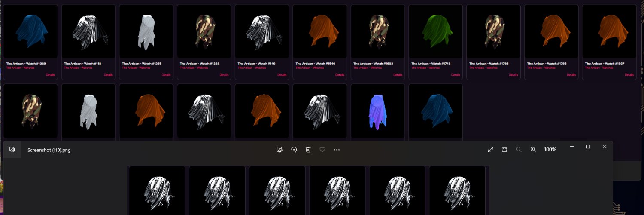Click the title 'The Artisan - Watch #1265'
The height and width of the screenshot is (215, 644).
coord(142,64)
